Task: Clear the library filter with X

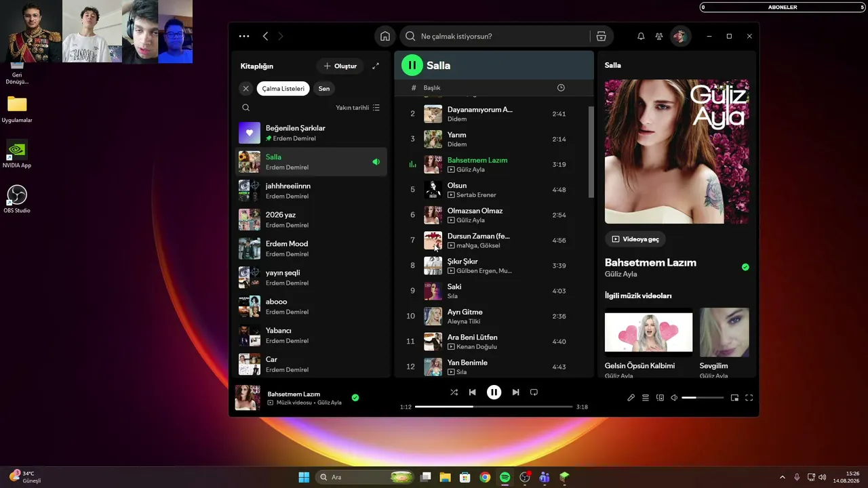Action: [x=245, y=88]
